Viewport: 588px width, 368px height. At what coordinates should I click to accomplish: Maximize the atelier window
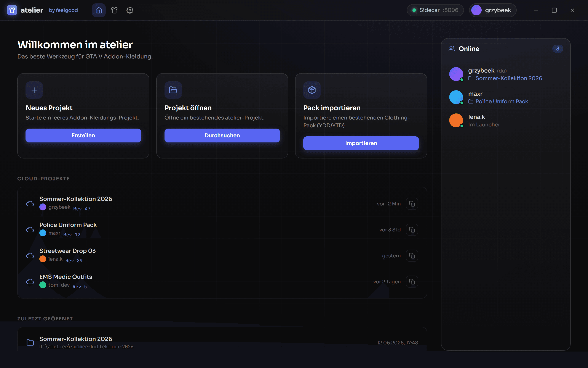554,10
